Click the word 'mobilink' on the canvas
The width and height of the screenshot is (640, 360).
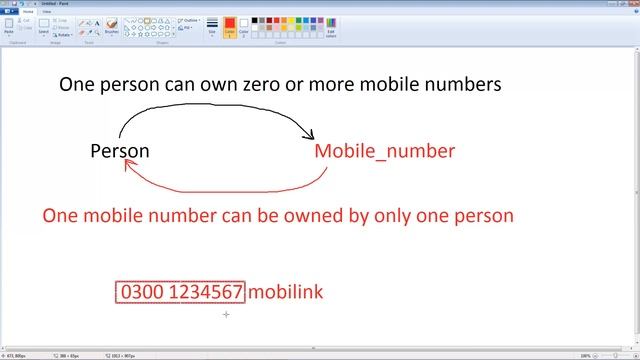click(285, 292)
